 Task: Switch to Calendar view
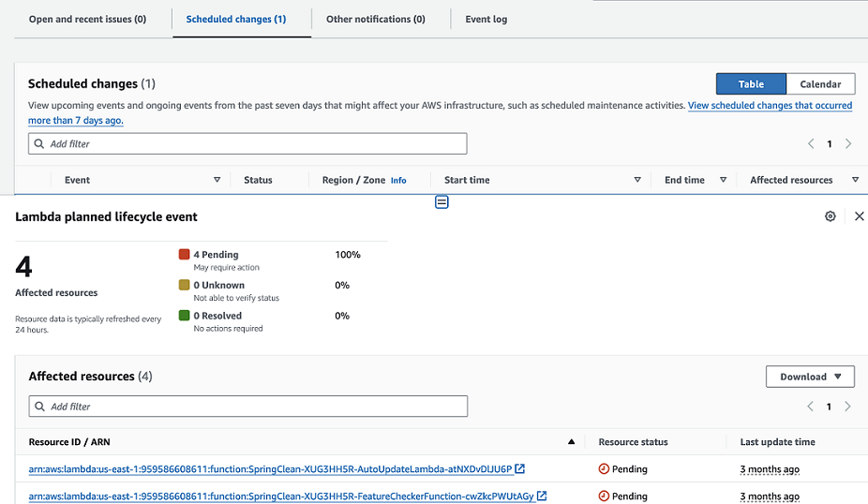click(820, 84)
